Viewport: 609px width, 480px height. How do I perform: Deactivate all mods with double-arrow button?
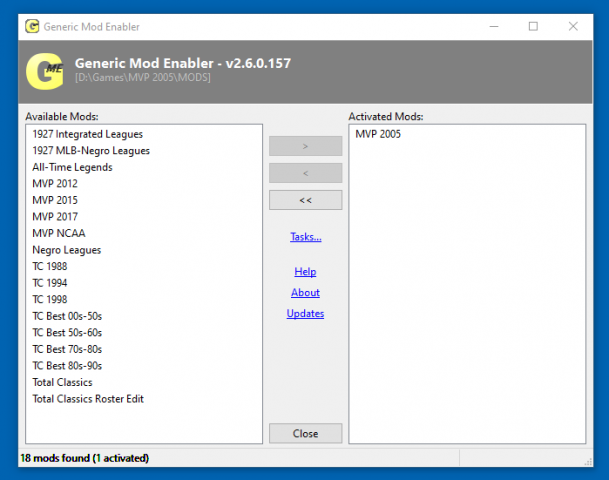tap(305, 200)
